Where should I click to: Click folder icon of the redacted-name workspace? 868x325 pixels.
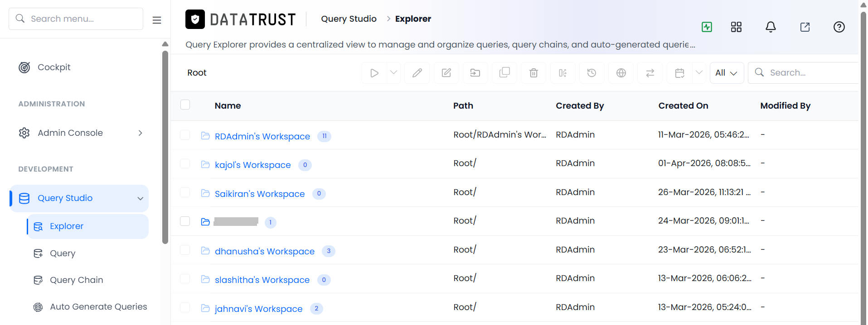point(205,222)
